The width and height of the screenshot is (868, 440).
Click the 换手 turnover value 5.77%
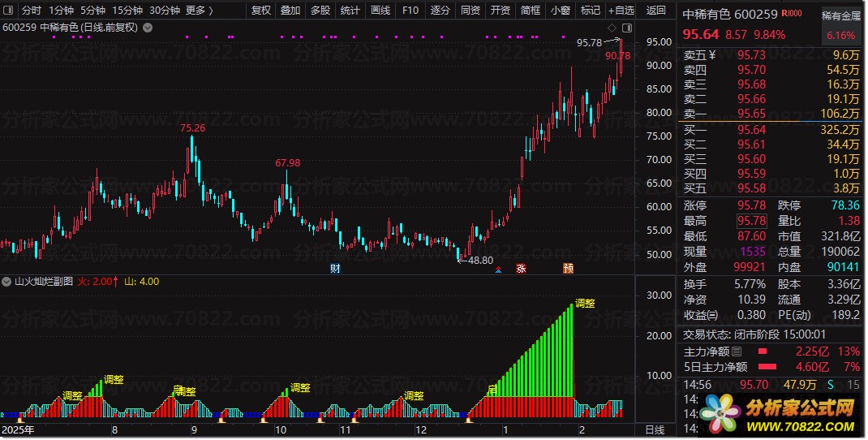750,284
